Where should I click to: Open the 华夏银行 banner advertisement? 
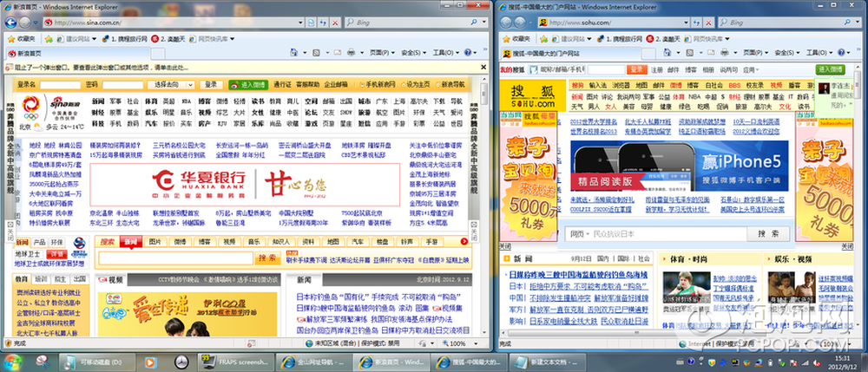coord(245,186)
